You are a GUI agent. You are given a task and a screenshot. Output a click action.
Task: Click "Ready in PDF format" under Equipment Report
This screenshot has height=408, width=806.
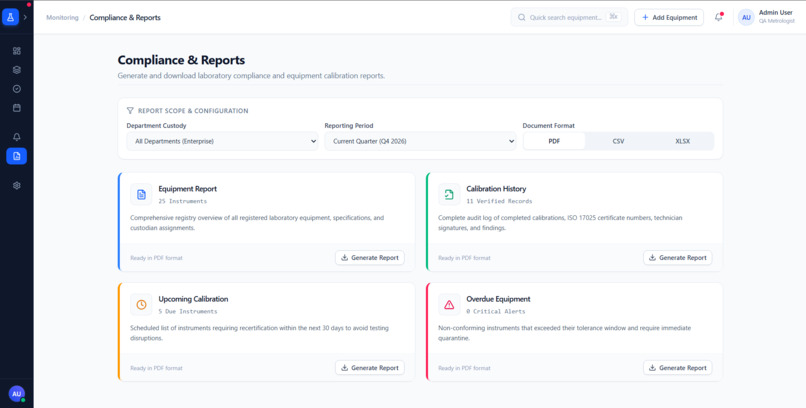[x=156, y=258]
